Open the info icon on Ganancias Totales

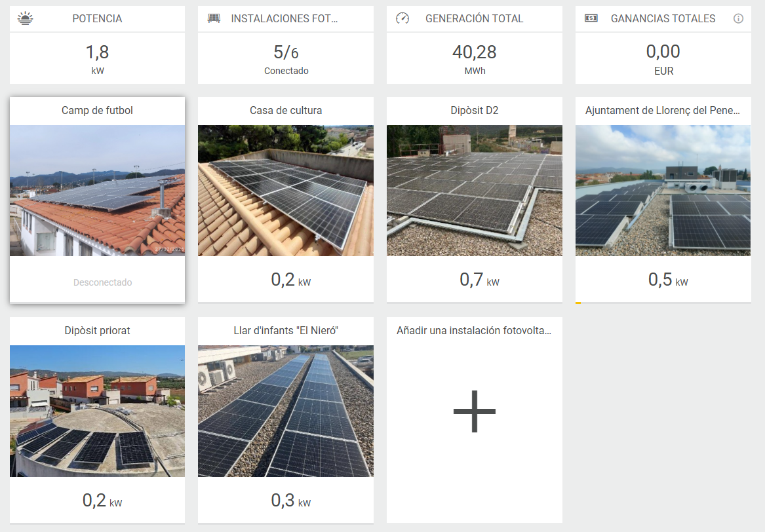click(738, 18)
